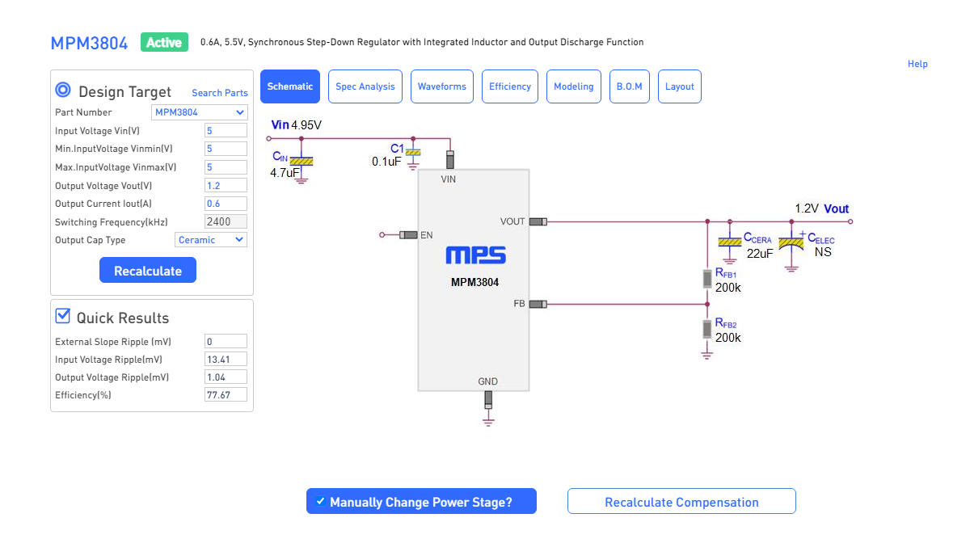The width and height of the screenshot is (970, 560).
Task: Toggle the Manually Change Power Stage checkbox
Action: [321, 501]
